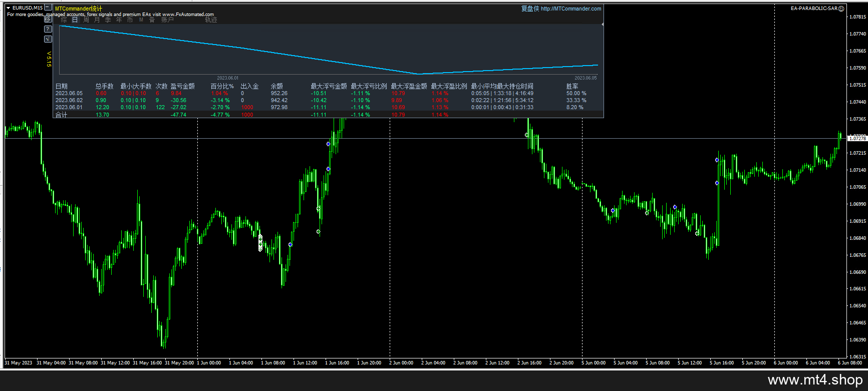Click the 最大浮亏金额 column header
This screenshot has width=868, height=391.
(329, 86)
